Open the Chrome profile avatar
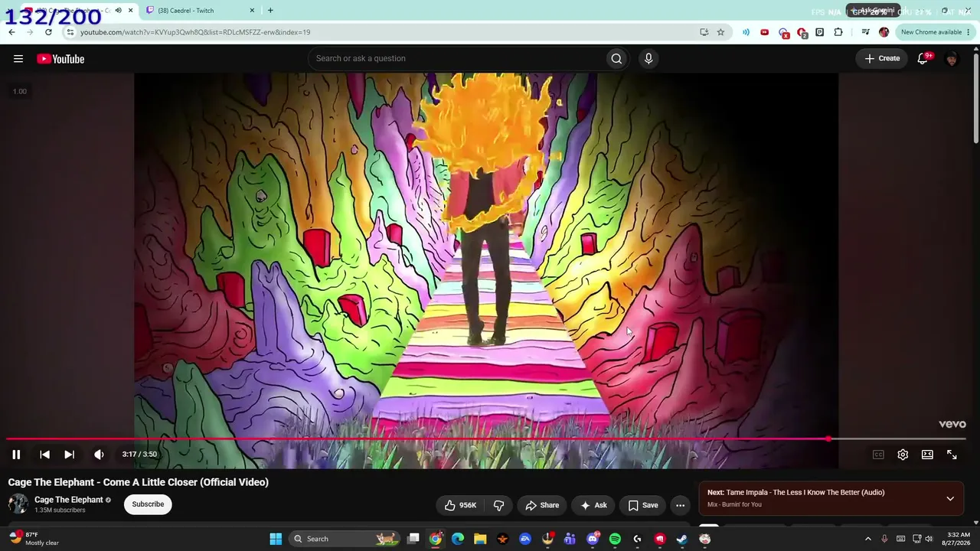Image resolution: width=980 pixels, height=551 pixels. click(884, 32)
